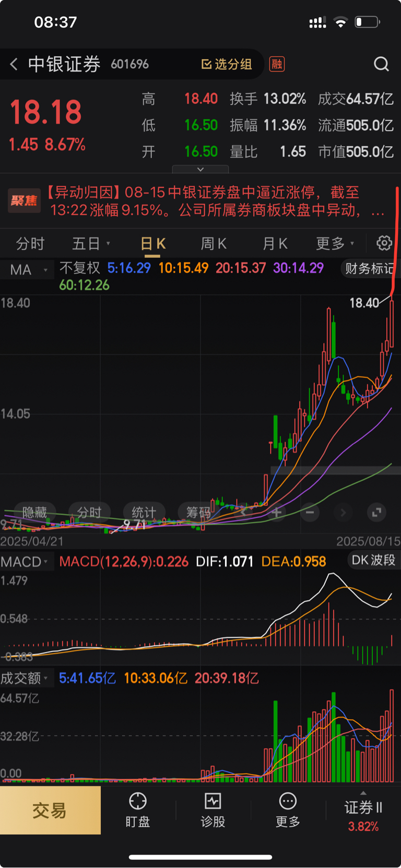Viewport: 401px width, 868px height.
Task: Tap the back arrow beside 中银证券
Action: point(14,64)
